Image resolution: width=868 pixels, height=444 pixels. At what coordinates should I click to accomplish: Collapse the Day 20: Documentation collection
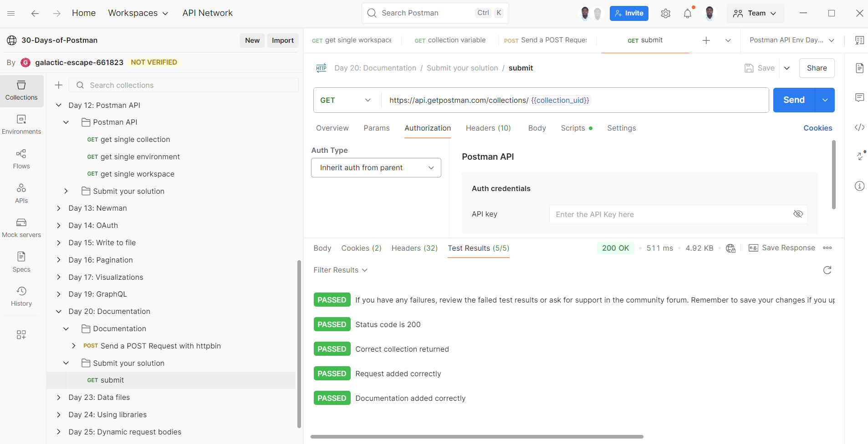tap(58, 312)
